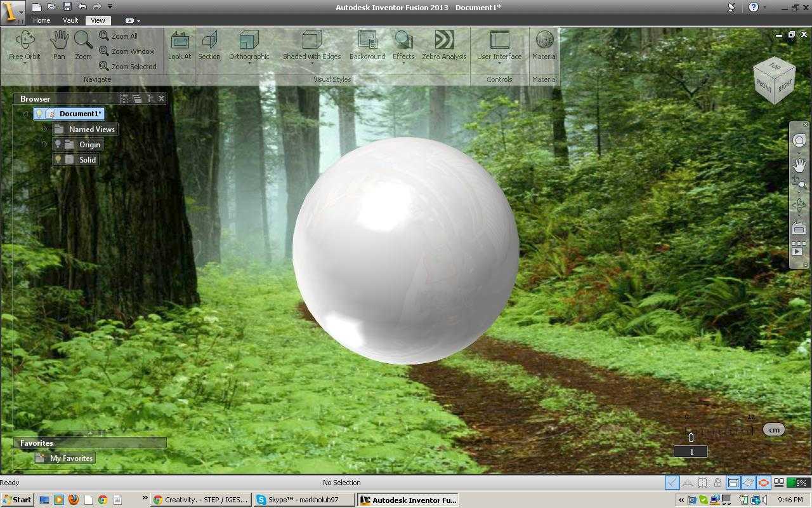
Task: Toggle visibility bulb of Origin folder
Action: (58, 144)
